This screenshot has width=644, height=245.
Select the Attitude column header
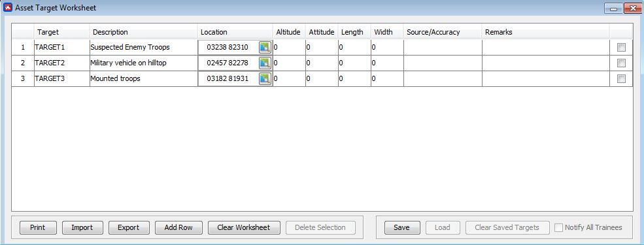pyautogui.click(x=322, y=32)
